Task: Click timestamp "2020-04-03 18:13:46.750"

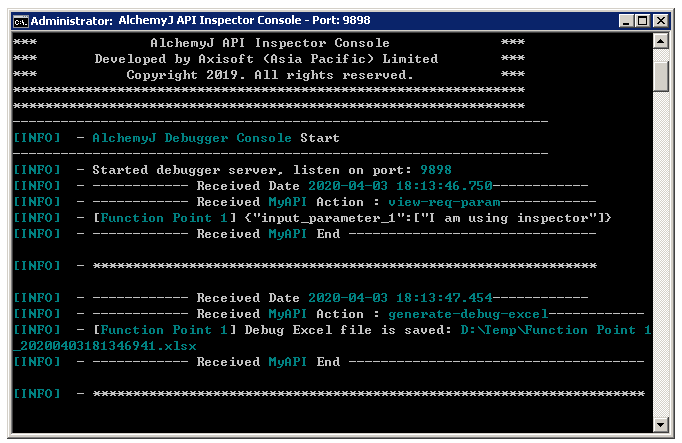Action: 400,186
